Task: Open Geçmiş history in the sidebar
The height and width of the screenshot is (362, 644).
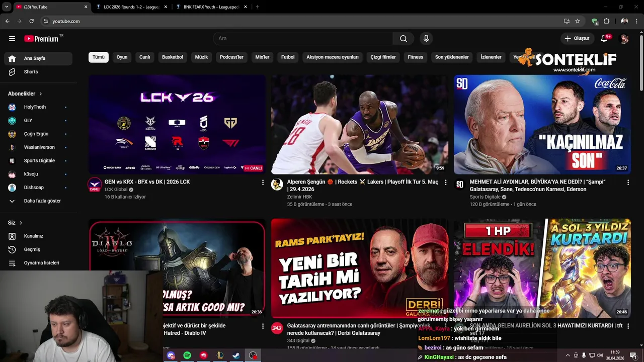Action: (x=38, y=249)
